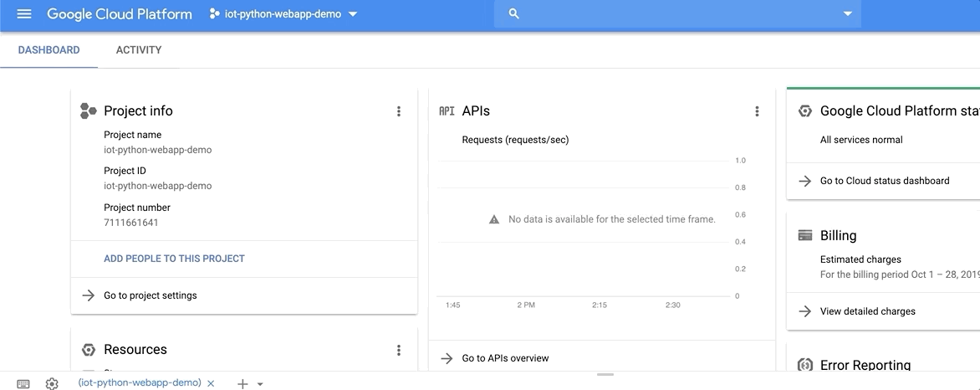Click the Google Cloud Platform logo text
The width and height of the screenshot is (980, 390).
click(120, 13)
